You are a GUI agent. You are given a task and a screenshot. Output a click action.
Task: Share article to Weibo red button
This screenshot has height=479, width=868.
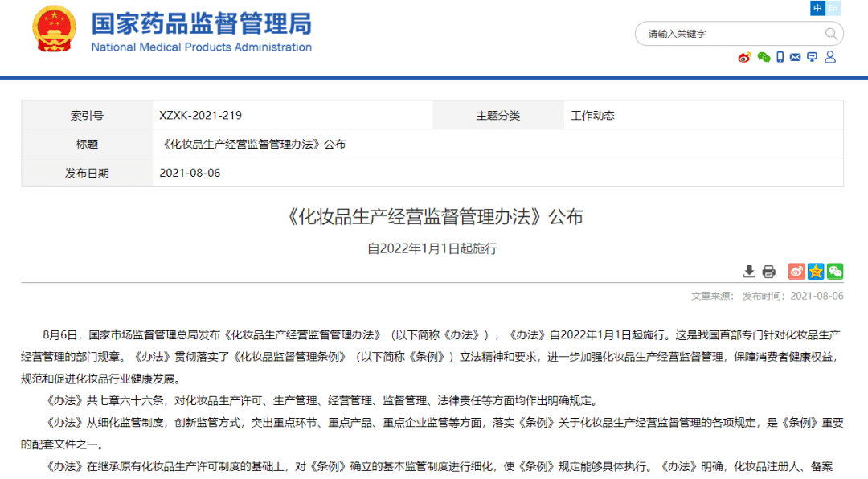click(x=796, y=272)
